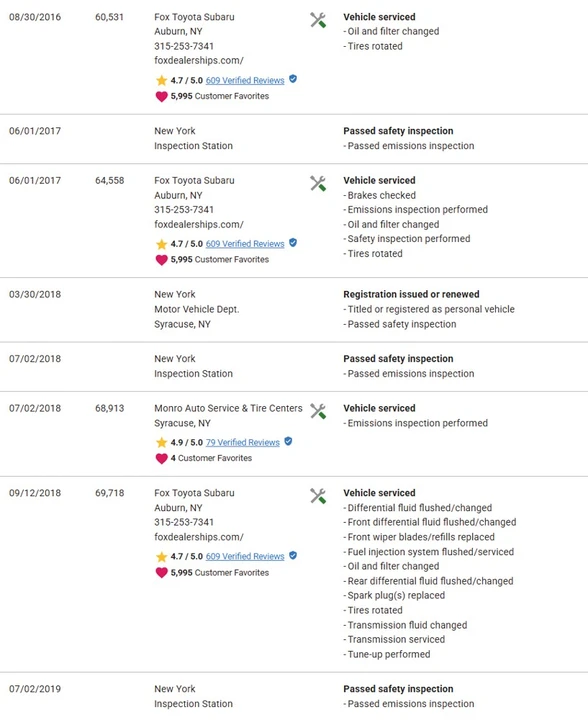Click the 07/02/2019 Passed safety inspection heading

[x=398, y=689]
